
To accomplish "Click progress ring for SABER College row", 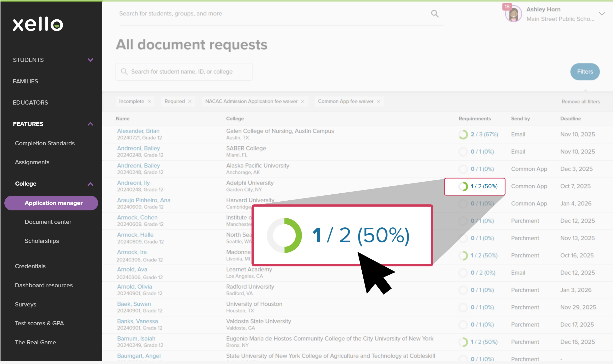I will click(x=463, y=152).
